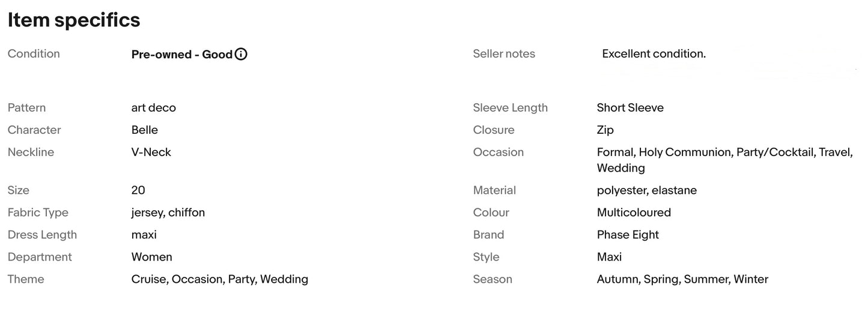Click the Dress Length label
The image size is (868, 314).
42,235
